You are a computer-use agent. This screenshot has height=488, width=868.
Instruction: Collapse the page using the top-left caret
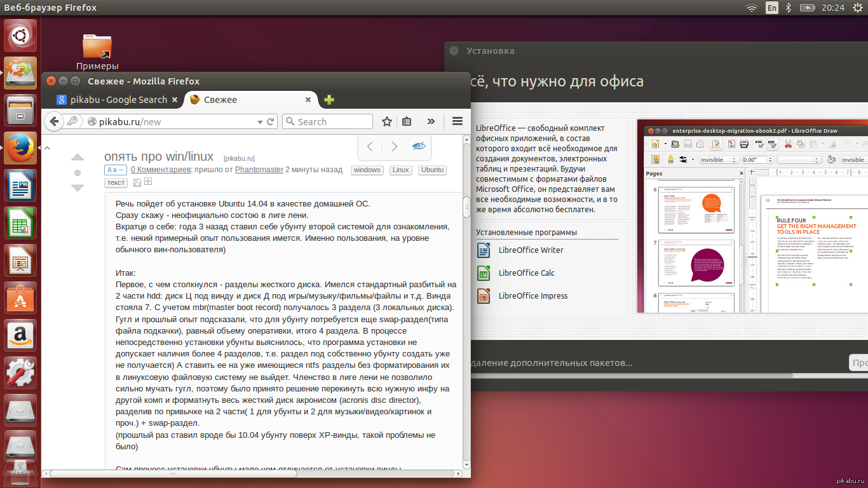point(47,147)
